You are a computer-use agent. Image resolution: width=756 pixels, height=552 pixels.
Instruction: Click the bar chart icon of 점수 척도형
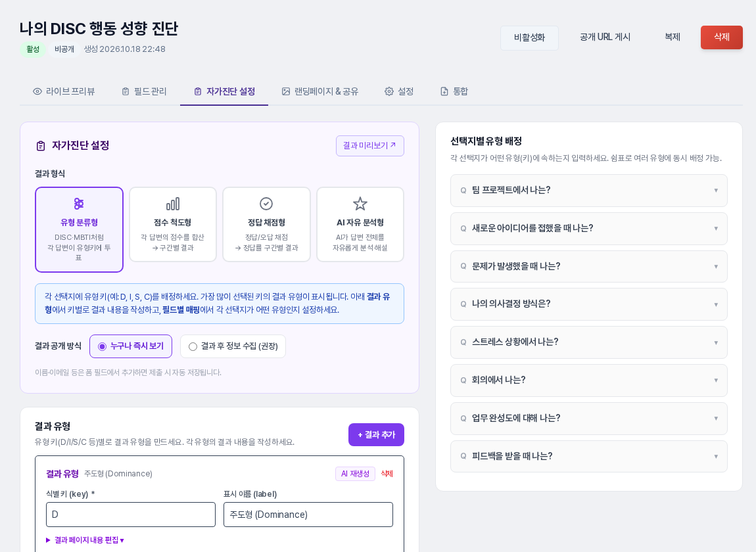pos(173,204)
